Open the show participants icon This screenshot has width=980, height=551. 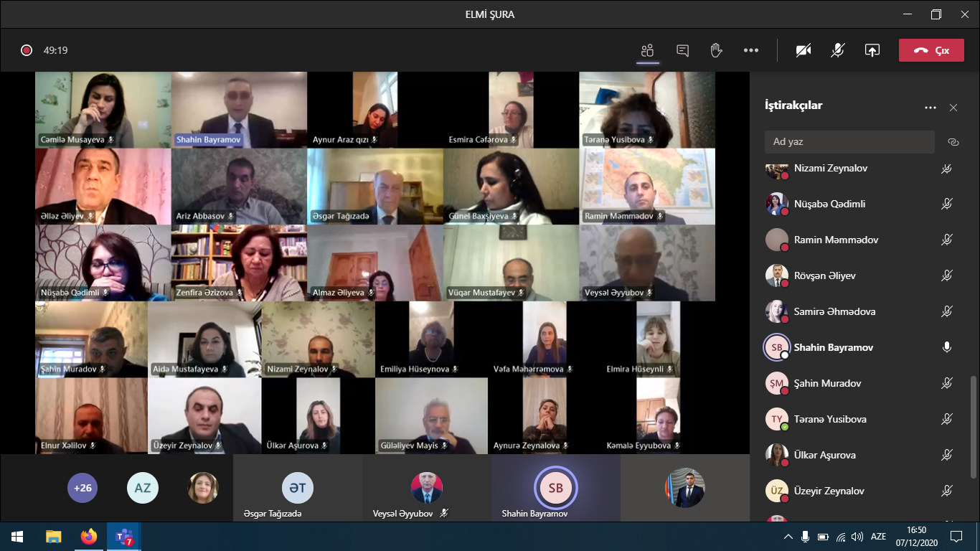tap(648, 50)
